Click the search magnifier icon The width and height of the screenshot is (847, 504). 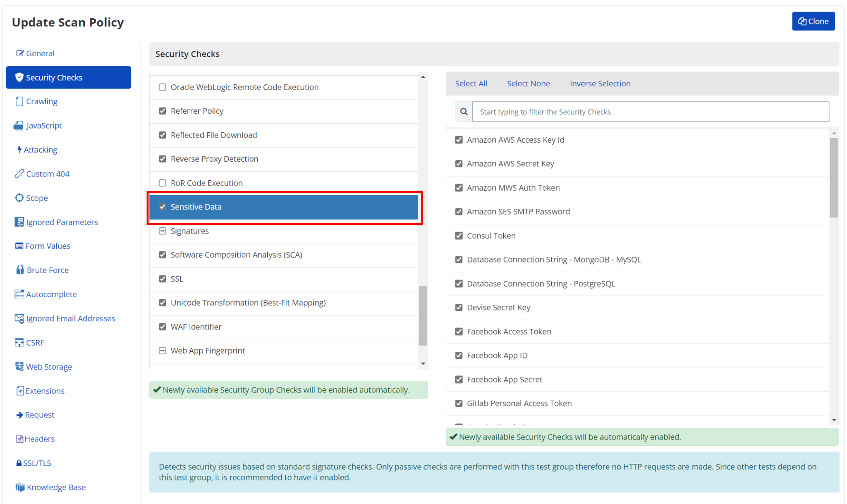pyautogui.click(x=464, y=112)
